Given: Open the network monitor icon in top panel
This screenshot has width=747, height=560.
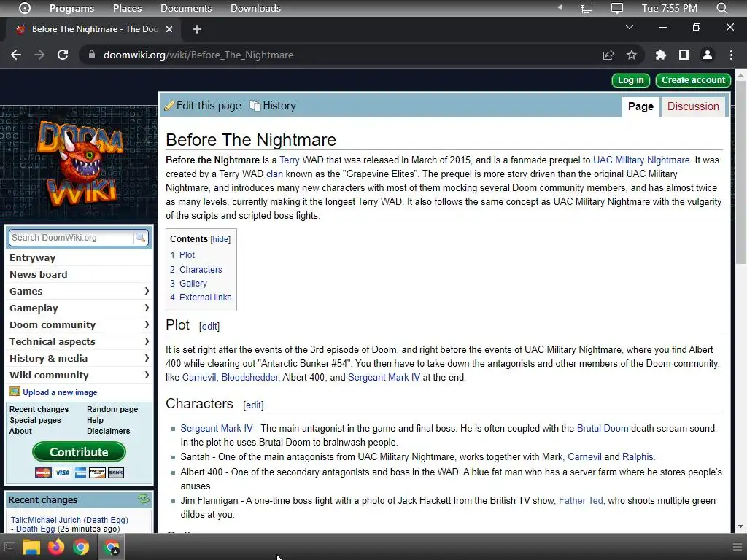Looking at the screenshot, I should [x=587, y=8].
